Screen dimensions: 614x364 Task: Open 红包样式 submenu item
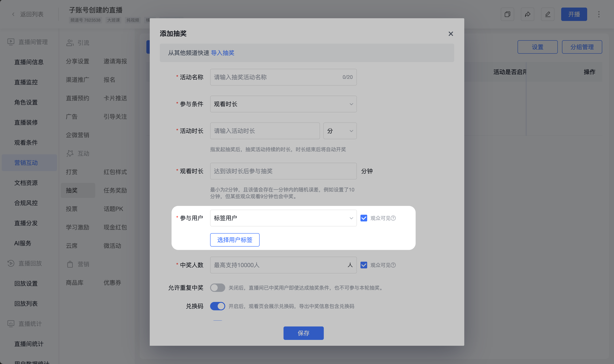click(x=115, y=172)
